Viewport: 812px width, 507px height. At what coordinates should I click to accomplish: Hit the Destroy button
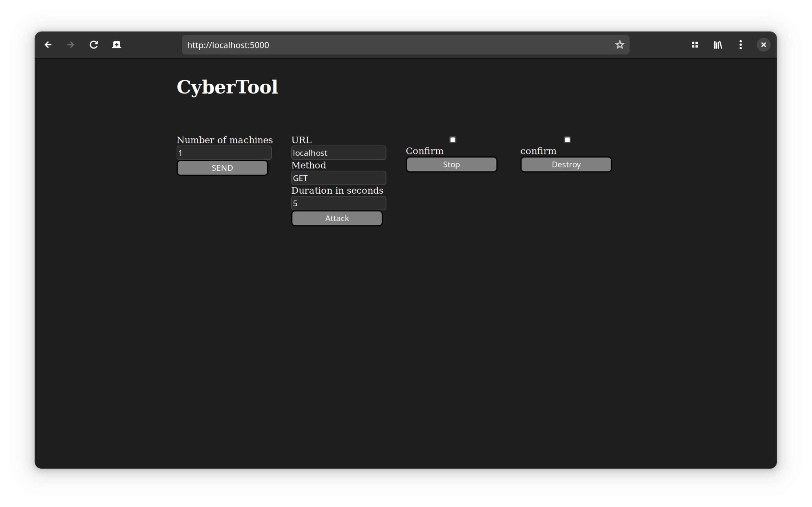[x=566, y=165]
